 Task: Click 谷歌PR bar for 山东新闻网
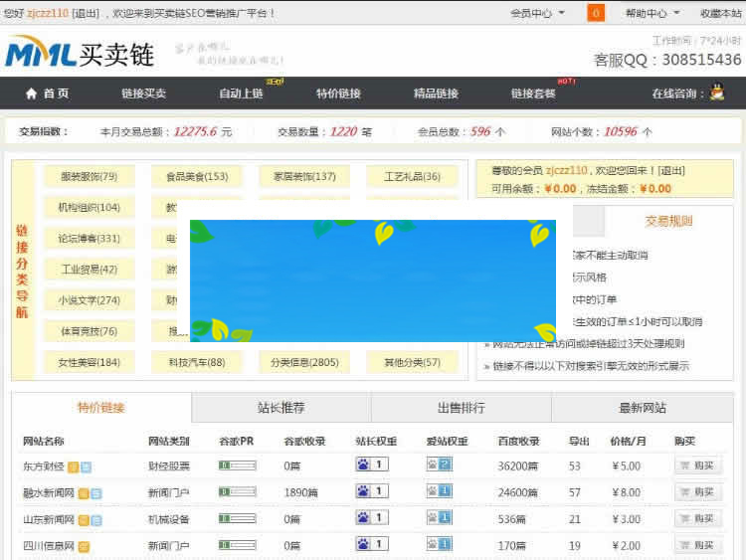237,518
